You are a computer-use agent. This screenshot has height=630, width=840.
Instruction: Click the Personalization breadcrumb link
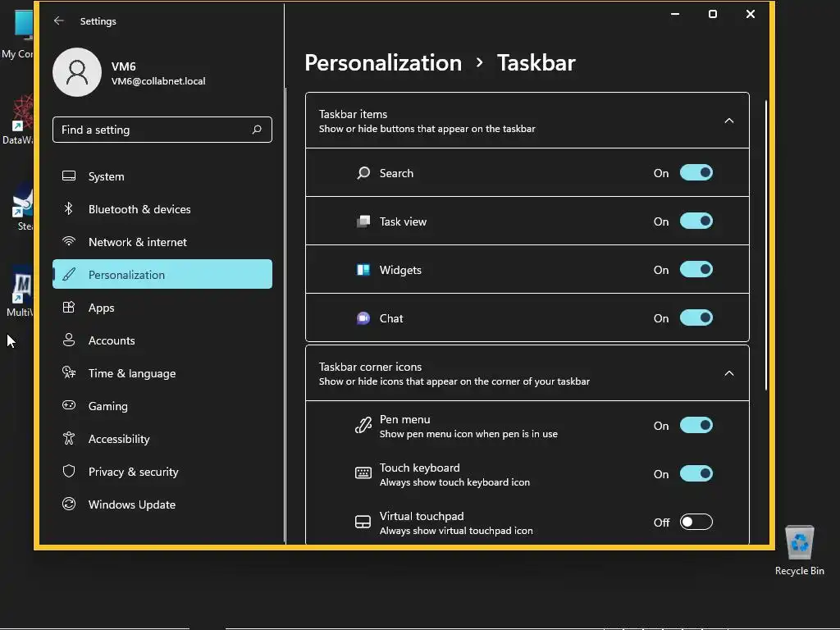(383, 63)
